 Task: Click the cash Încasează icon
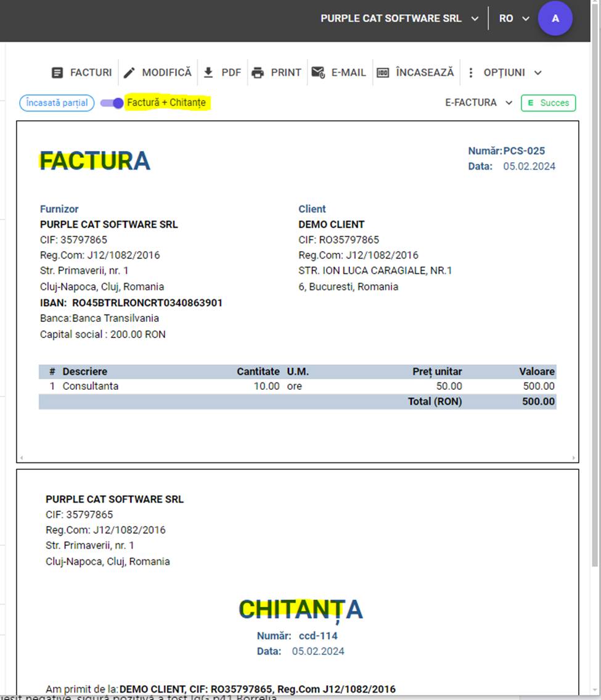[x=383, y=73]
